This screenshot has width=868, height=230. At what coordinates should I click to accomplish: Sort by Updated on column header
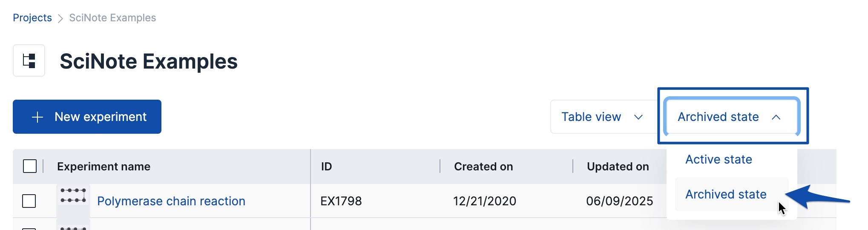(618, 167)
